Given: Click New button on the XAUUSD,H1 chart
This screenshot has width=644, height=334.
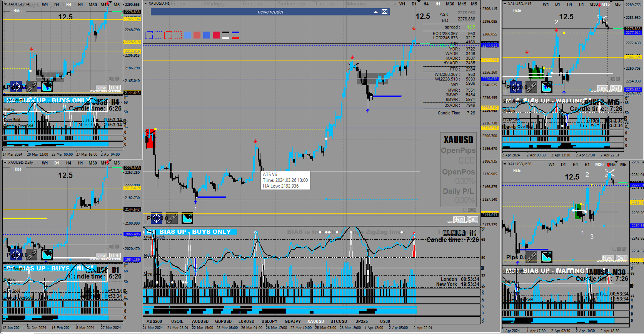Looking at the screenshot, I should click(x=458, y=219).
